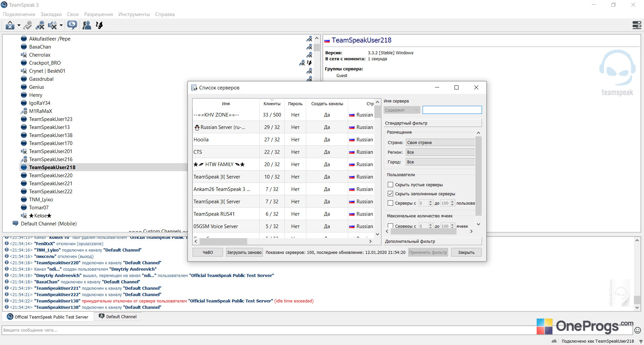The width and height of the screenshot is (644, 345).
Task: Open the Подключения menu
Action: tap(19, 14)
